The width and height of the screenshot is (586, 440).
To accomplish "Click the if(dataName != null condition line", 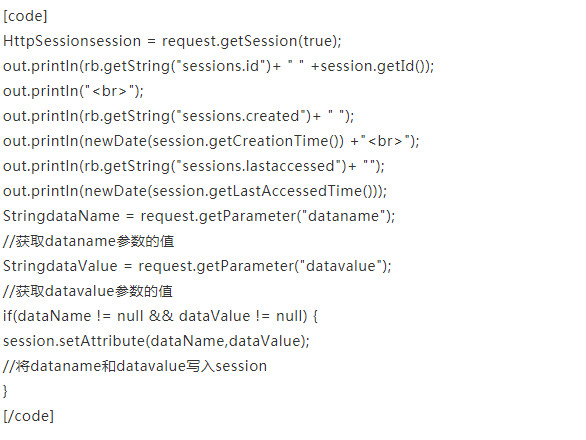I will tap(161, 317).
